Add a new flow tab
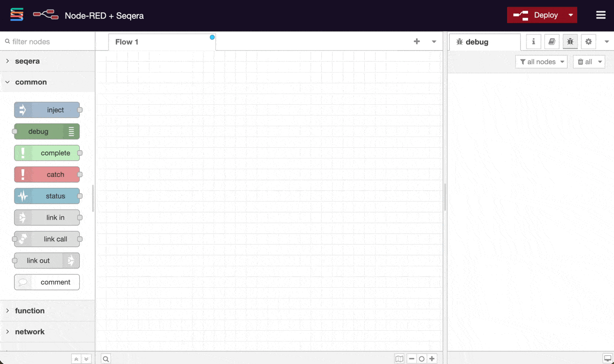This screenshot has width=614, height=364. pyautogui.click(x=416, y=42)
